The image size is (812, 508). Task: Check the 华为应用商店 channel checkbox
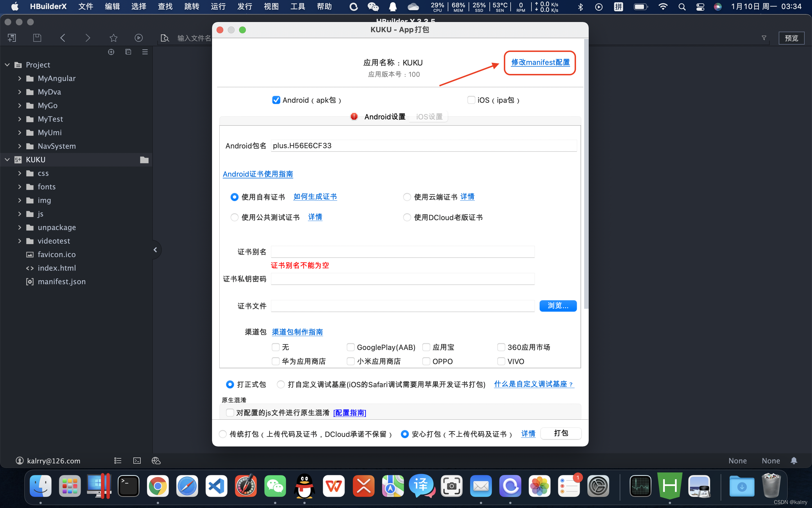275,361
